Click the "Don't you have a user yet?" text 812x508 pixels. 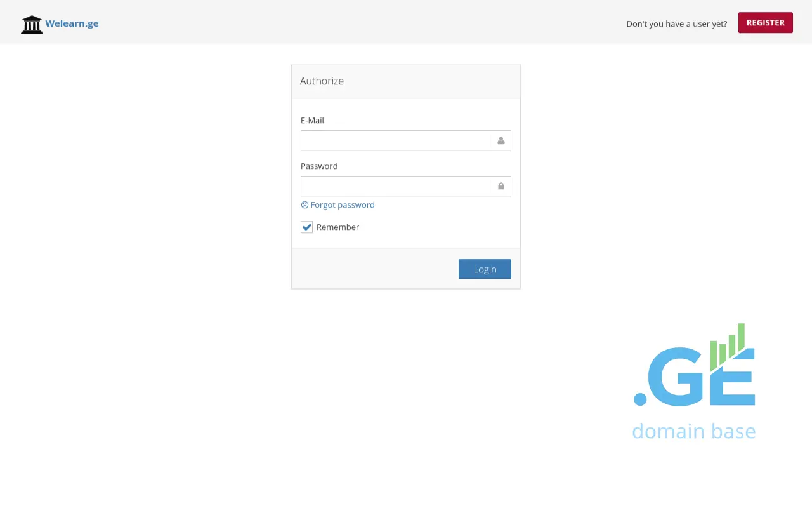(x=676, y=24)
